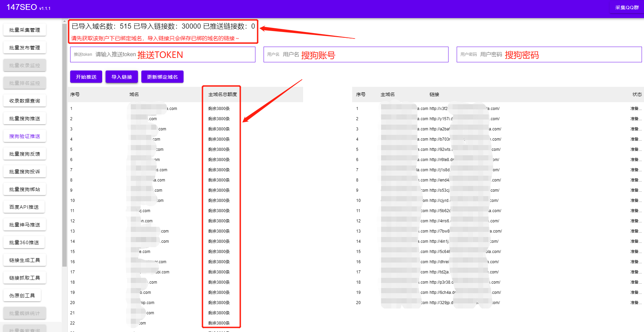Launch 链接生成工具
This screenshot has width=644, height=332.
coord(25,260)
